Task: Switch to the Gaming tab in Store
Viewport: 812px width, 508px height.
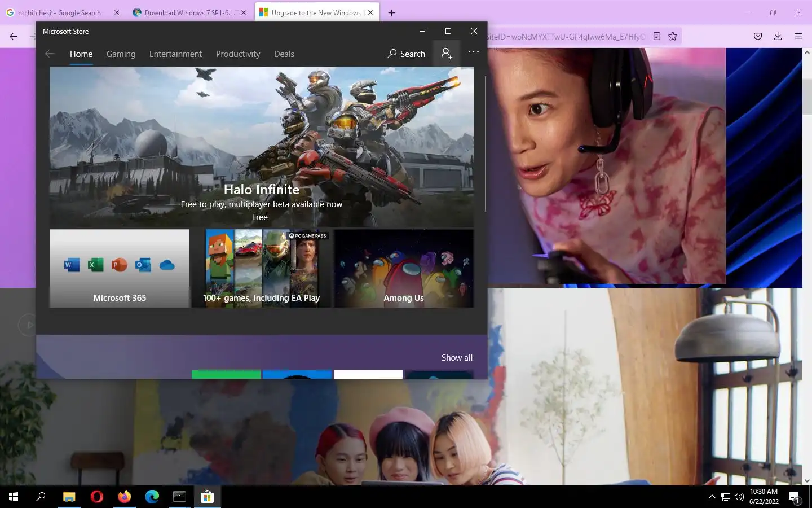Action: (121, 54)
